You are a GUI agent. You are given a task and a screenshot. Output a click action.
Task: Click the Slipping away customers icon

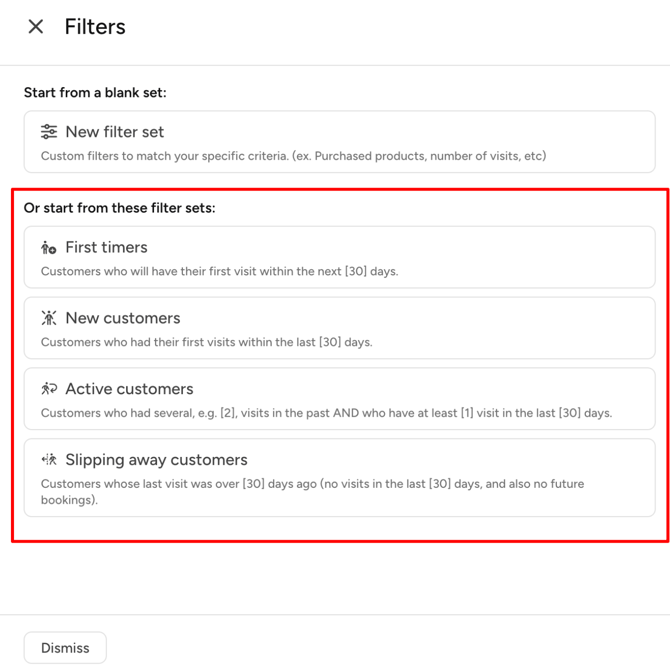49,460
